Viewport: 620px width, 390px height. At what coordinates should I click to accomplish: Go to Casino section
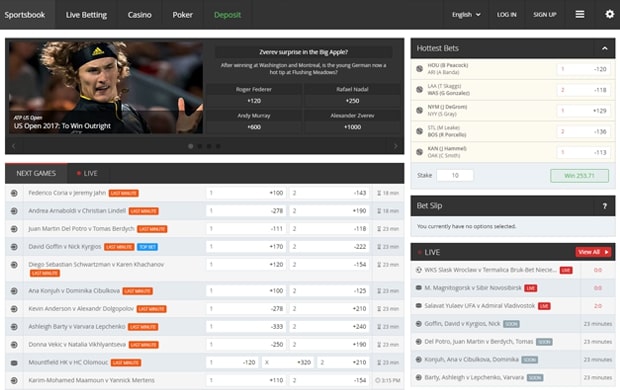tap(140, 15)
